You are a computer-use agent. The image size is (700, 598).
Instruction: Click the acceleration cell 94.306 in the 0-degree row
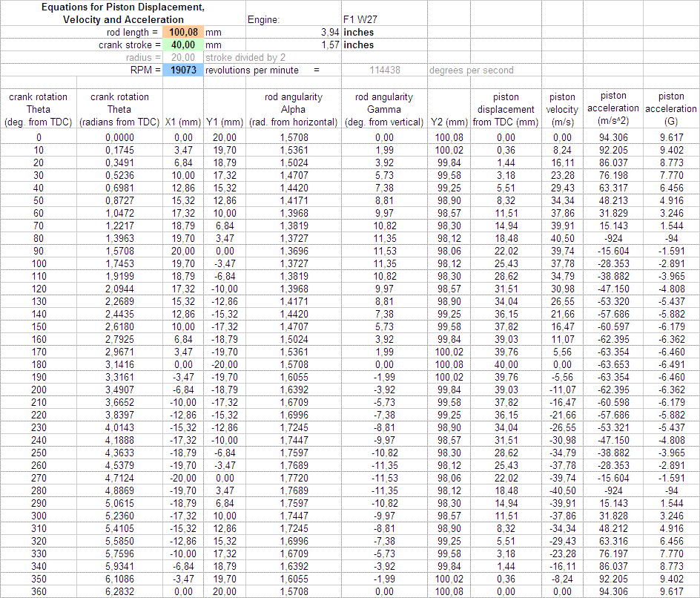point(613,137)
